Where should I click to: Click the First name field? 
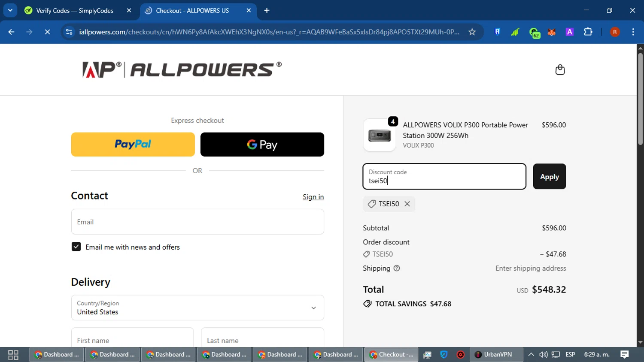(132, 338)
